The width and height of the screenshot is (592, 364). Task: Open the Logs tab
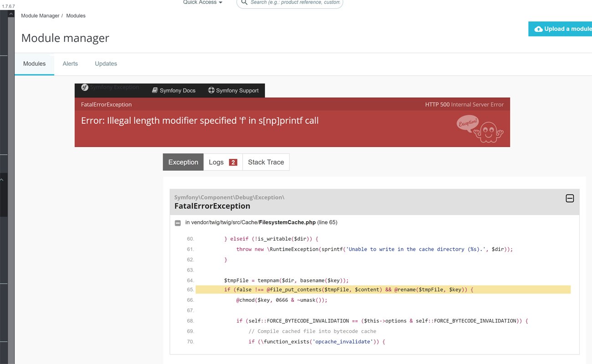pyautogui.click(x=223, y=162)
